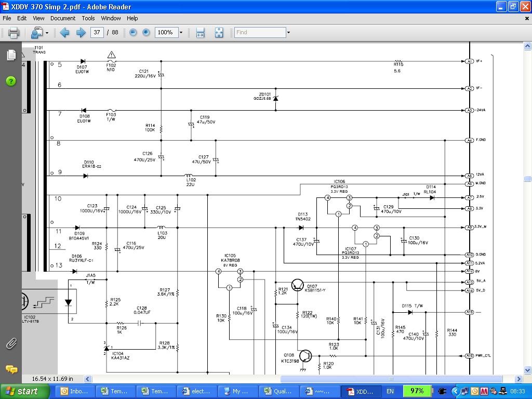Open the Help menu
This screenshot has height=399, width=532.
pos(132,18)
